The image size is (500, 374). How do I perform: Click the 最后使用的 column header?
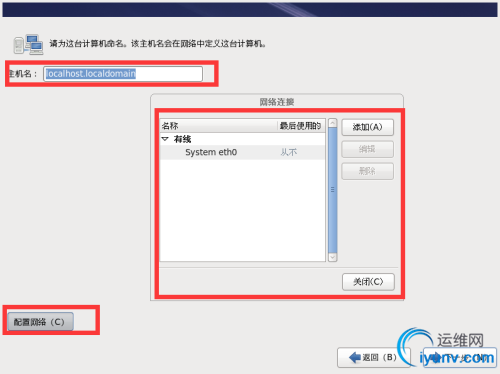pyautogui.click(x=301, y=126)
